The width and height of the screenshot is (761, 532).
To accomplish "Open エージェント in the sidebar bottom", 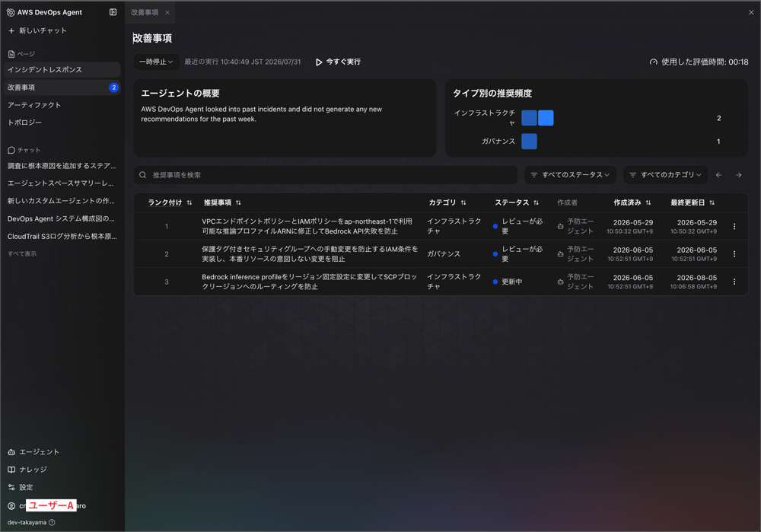I will click(x=33, y=452).
